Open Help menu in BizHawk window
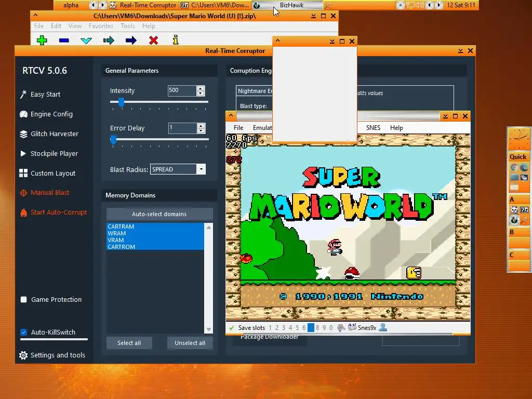Viewport: 532px width, 399px height. (396, 128)
